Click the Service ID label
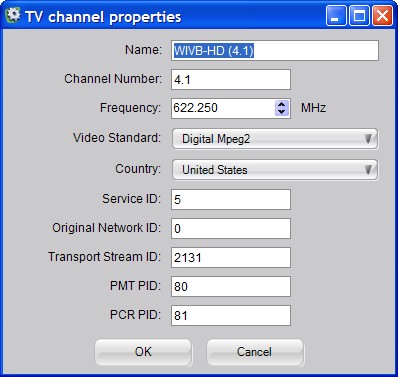The height and width of the screenshot is (377, 398). point(132,199)
